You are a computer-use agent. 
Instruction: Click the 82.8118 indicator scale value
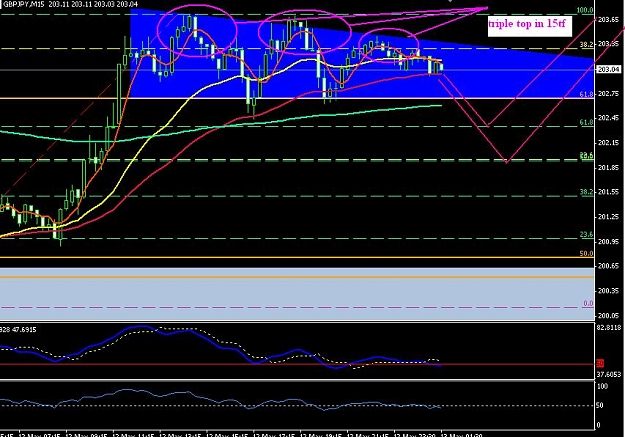pyautogui.click(x=610, y=327)
